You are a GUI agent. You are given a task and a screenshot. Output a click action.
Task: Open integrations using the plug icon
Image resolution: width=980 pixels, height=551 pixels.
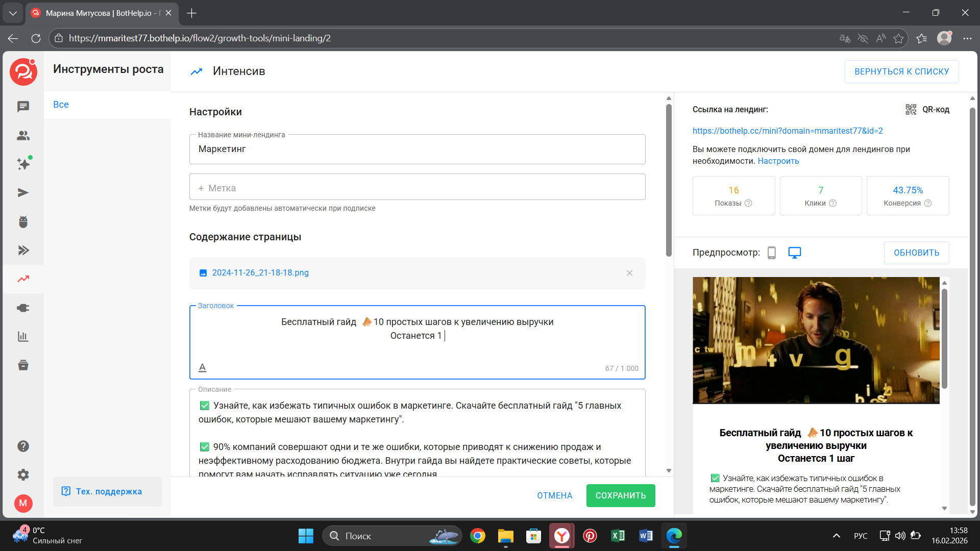pos(23,308)
